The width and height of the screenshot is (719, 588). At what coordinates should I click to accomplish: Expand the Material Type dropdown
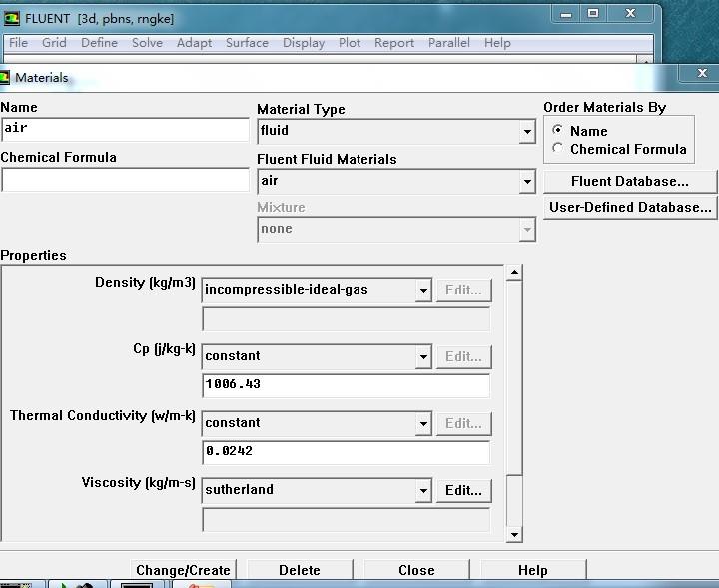pyautogui.click(x=527, y=132)
